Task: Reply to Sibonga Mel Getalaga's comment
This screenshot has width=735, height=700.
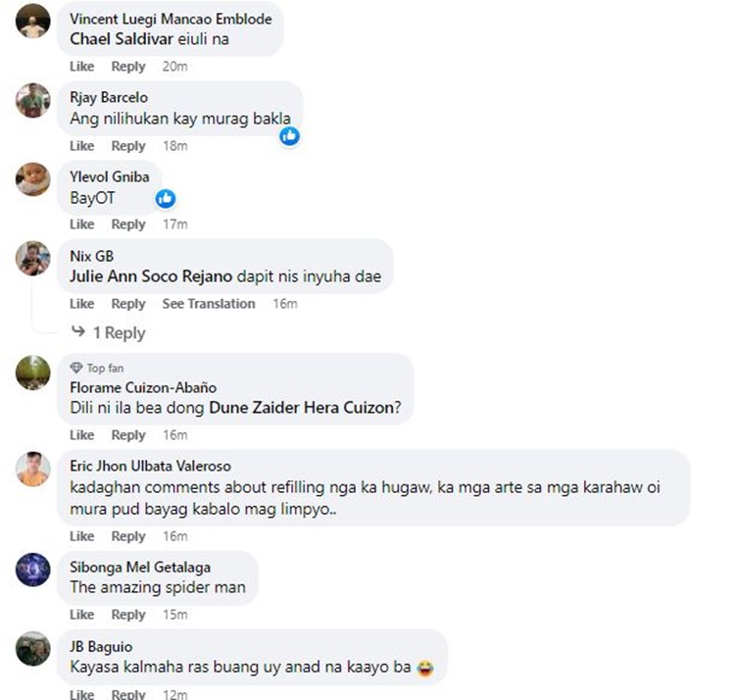Action: click(128, 615)
